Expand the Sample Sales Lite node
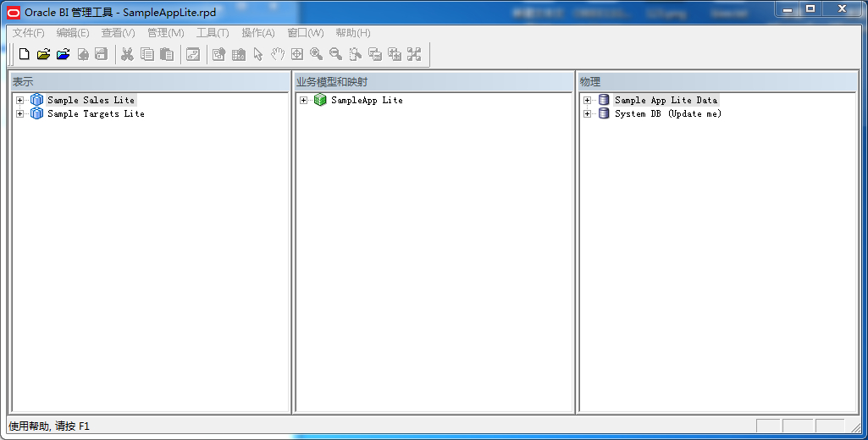 point(20,100)
